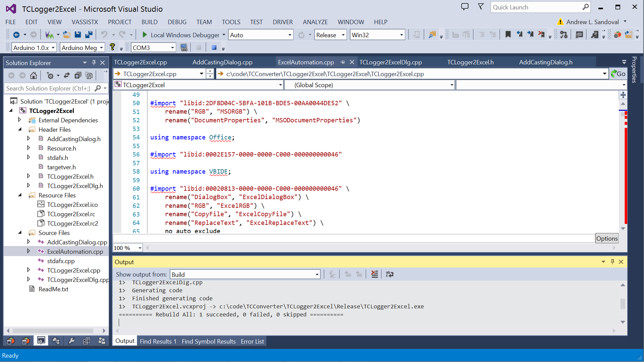Image resolution: width=644 pixels, height=362 pixels.
Task: Switch to ExcelAutomation.cpp tab
Action: (x=307, y=62)
